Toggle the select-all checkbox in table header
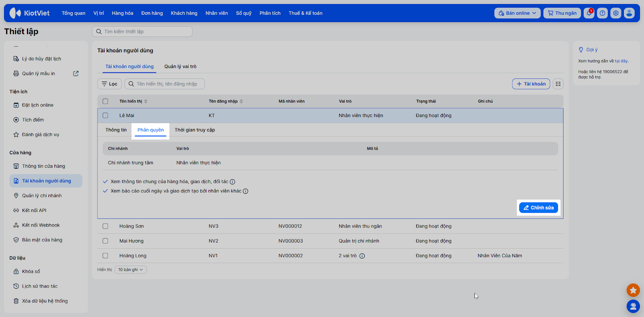The width and height of the screenshot is (644, 317). 105,101
